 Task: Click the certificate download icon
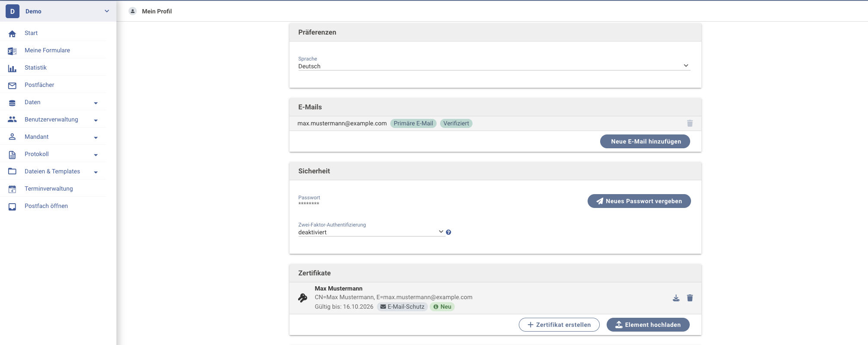click(x=676, y=298)
